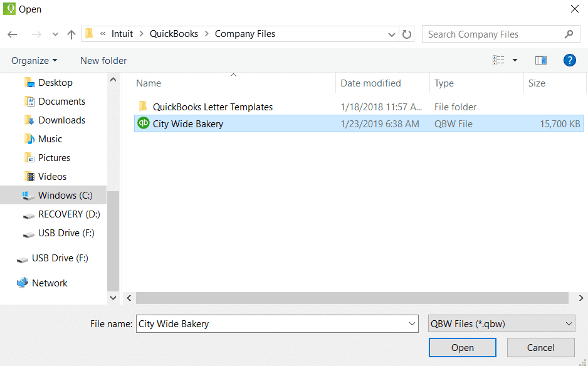Click the file list horizontal scrollbar track
588x366 pixels.
[352, 298]
